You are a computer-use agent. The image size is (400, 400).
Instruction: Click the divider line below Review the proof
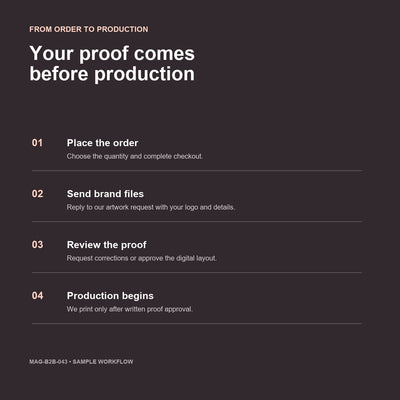click(197, 272)
